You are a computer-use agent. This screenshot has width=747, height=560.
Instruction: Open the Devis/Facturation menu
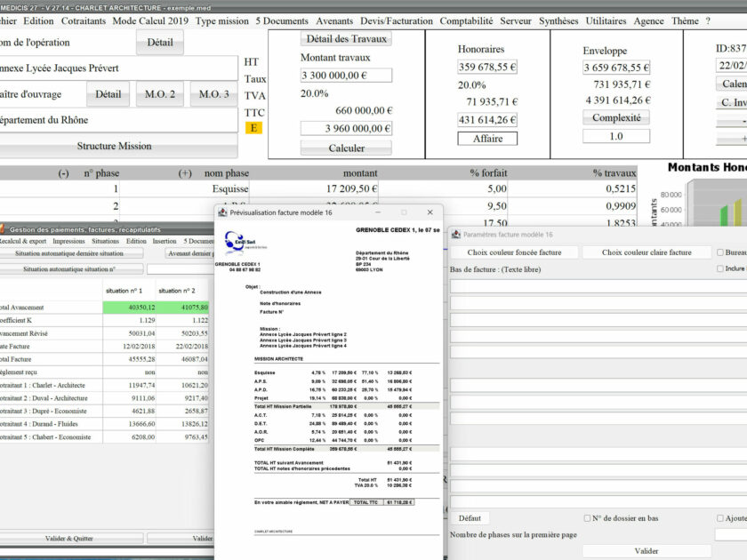(x=397, y=20)
